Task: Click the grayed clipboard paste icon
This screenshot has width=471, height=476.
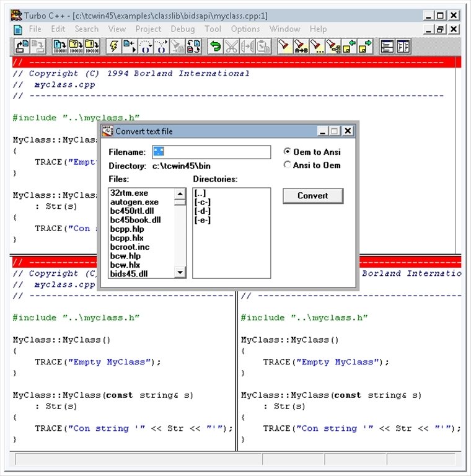Action: [x=263, y=46]
